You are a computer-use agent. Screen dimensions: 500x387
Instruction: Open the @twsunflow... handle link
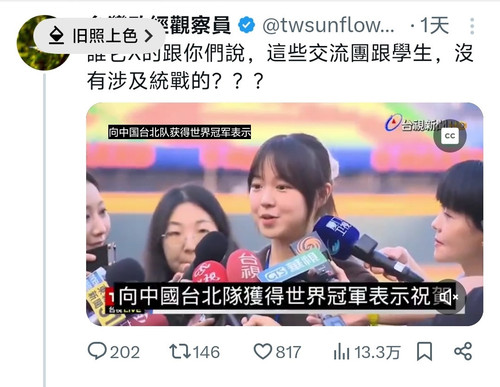[328, 25]
